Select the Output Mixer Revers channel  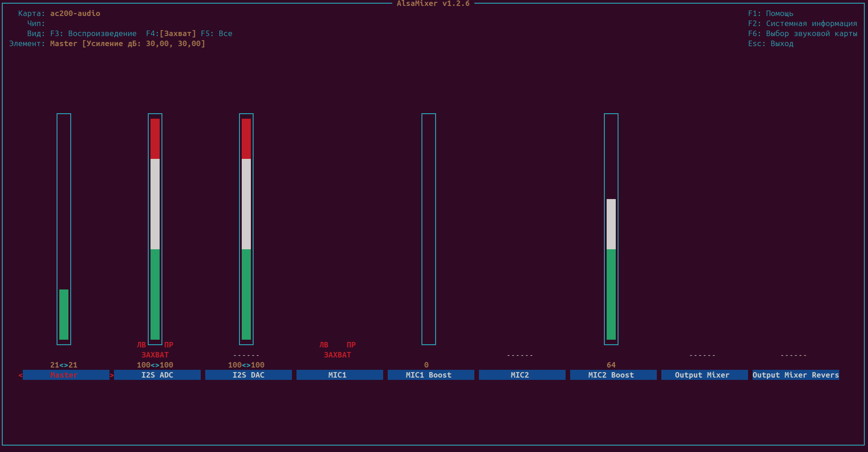point(796,375)
